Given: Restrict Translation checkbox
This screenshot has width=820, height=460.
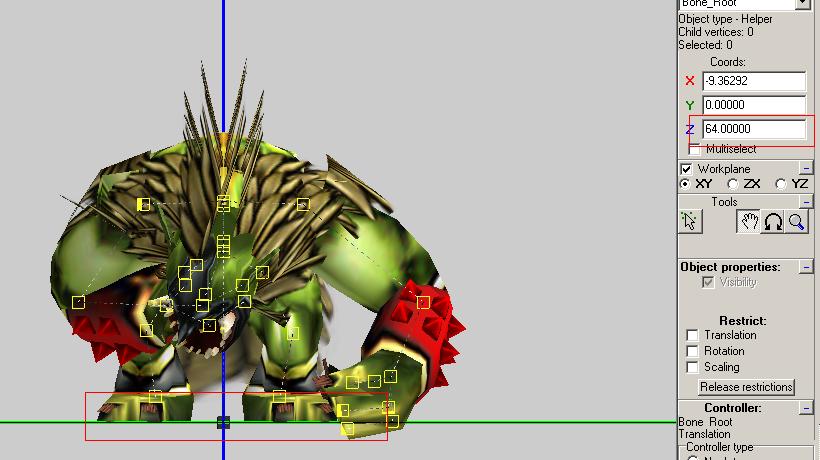Looking at the screenshot, I should point(692,335).
